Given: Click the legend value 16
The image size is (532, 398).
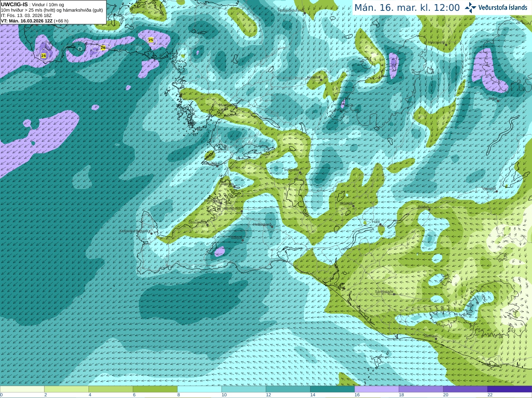Looking at the screenshot, I should coord(357,395).
